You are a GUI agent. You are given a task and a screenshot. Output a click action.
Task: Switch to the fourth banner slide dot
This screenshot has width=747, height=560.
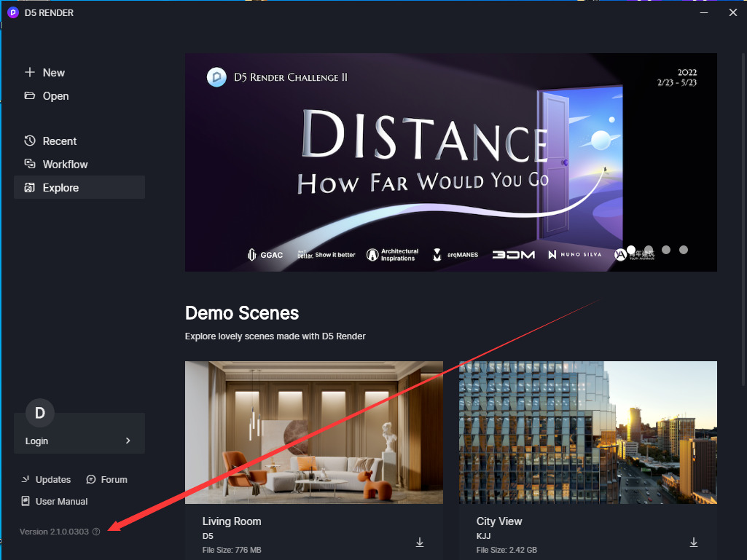684,250
